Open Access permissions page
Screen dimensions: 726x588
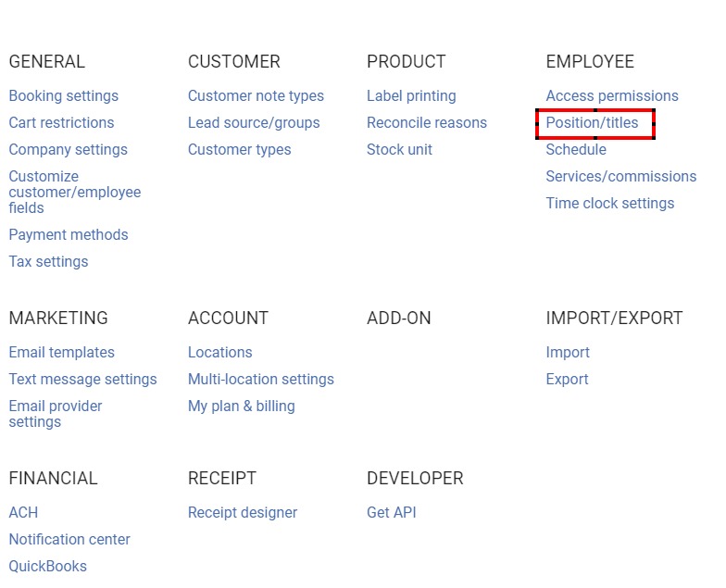click(x=612, y=96)
